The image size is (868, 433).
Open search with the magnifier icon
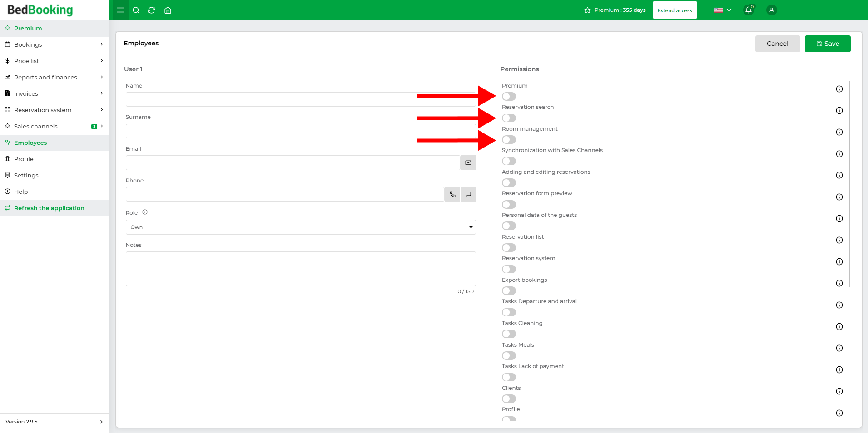[x=136, y=10]
